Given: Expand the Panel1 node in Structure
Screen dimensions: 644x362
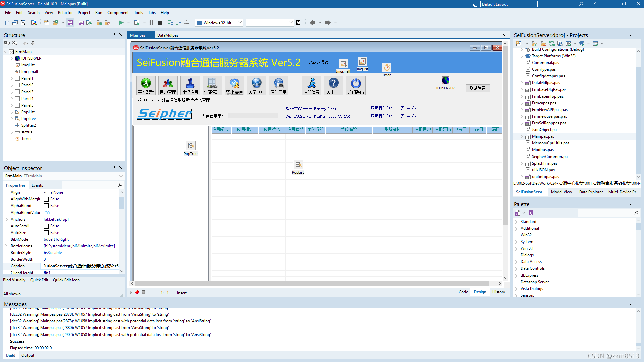Looking at the screenshot, I should [12, 78].
